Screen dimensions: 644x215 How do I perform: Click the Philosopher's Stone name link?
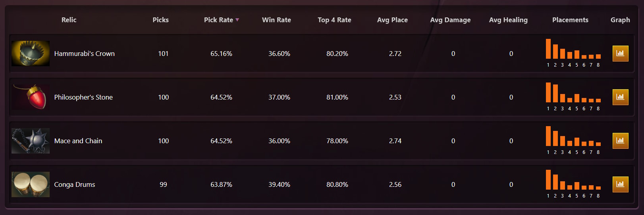(x=83, y=97)
